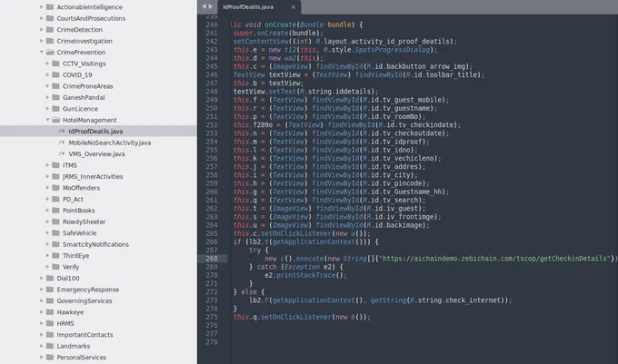Click the PD_Act folder icon

[56, 199]
